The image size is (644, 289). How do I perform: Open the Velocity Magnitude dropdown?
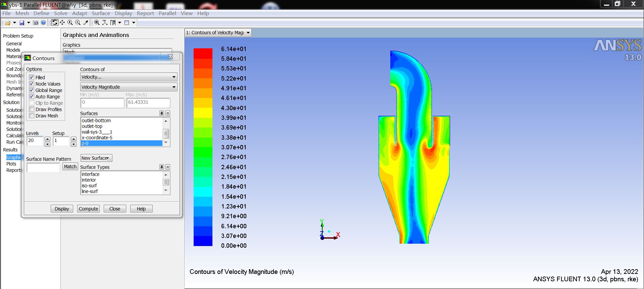(129, 87)
